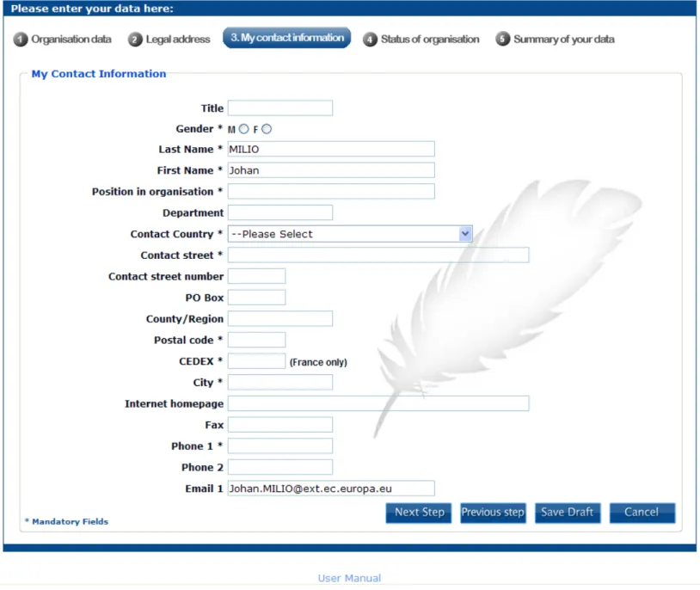Go to Summary of your data step label

[x=564, y=40]
